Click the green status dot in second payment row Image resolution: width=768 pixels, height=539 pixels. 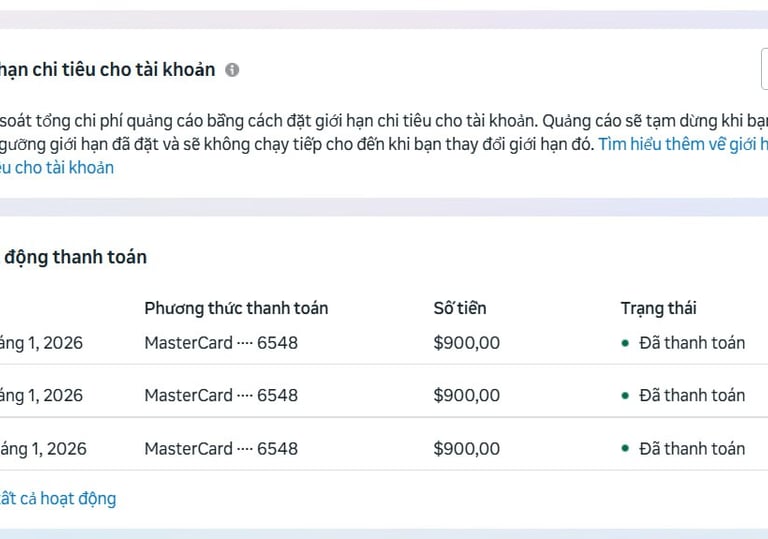[x=625, y=396]
